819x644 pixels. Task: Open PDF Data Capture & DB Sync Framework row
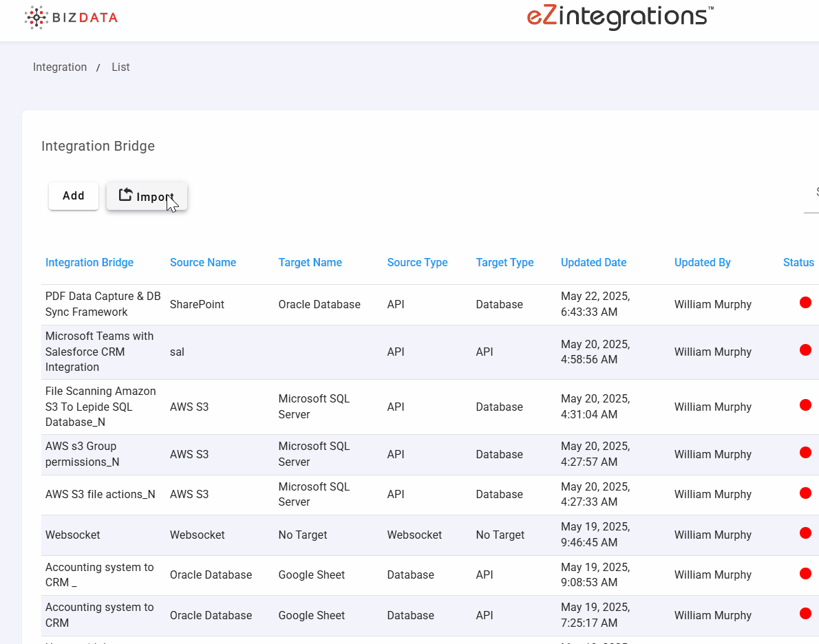pos(103,304)
